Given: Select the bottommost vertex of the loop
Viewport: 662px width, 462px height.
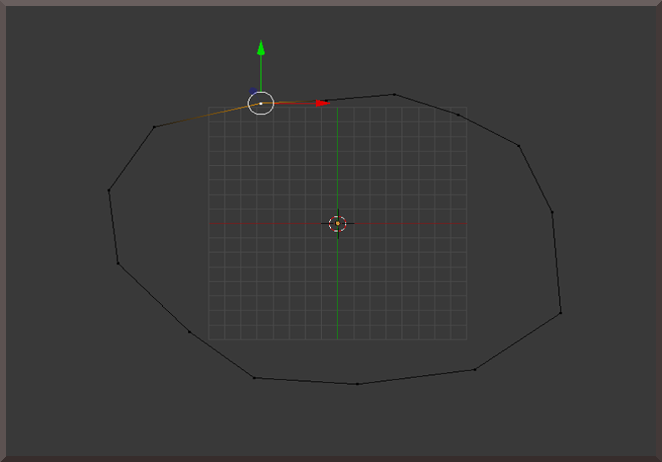Looking at the screenshot, I should 358,384.
